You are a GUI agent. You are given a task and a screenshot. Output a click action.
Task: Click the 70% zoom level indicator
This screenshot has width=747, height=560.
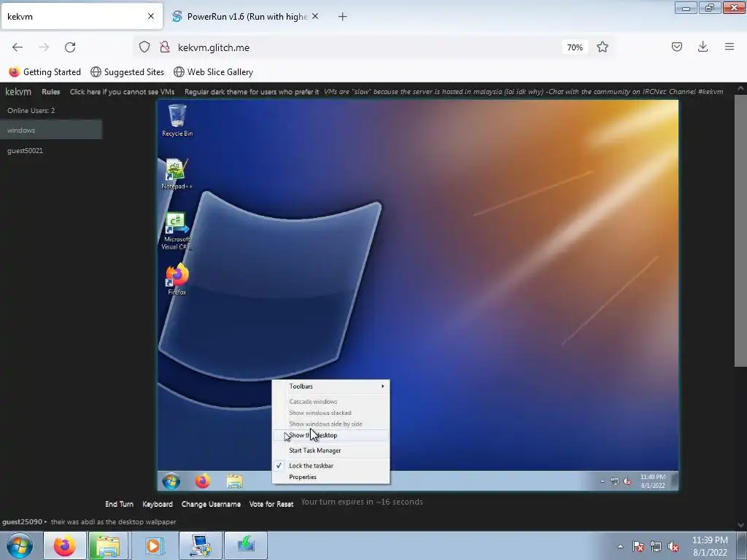pyautogui.click(x=575, y=47)
